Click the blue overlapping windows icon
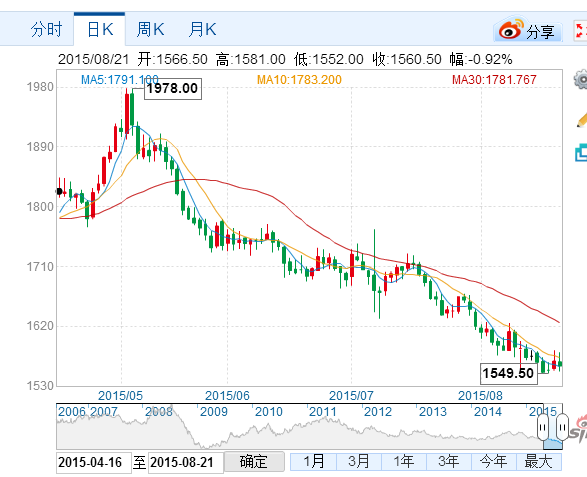Viewport: 587px width, 477px height. pyautogui.click(x=581, y=152)
